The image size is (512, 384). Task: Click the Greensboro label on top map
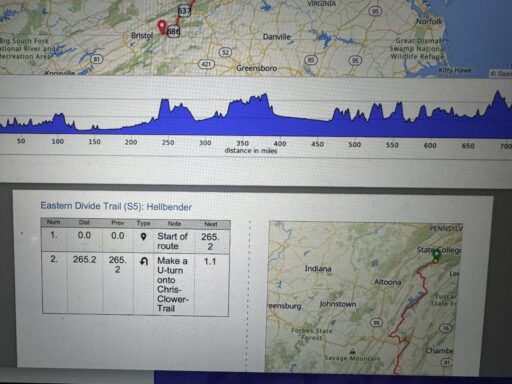pyautogui.click(x=256, y=68)
